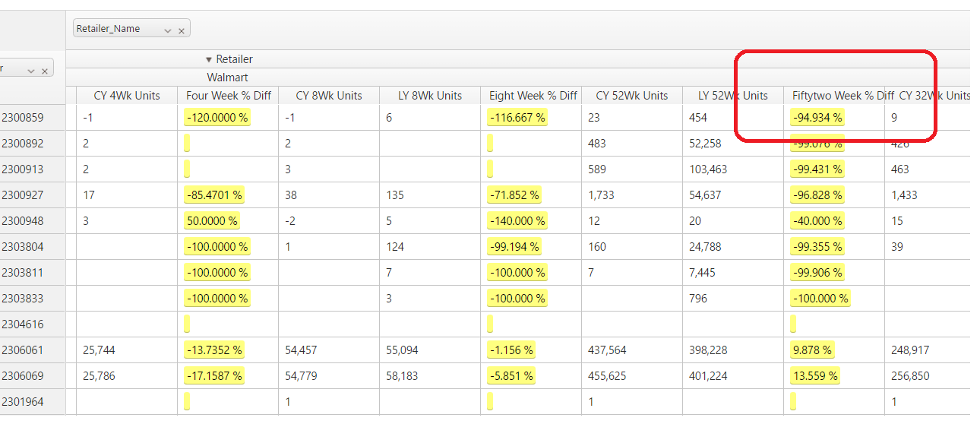The width and height of the screenshot is (980, 424).
Task: Remove the row field chip on left
Action: coord(45,71)
